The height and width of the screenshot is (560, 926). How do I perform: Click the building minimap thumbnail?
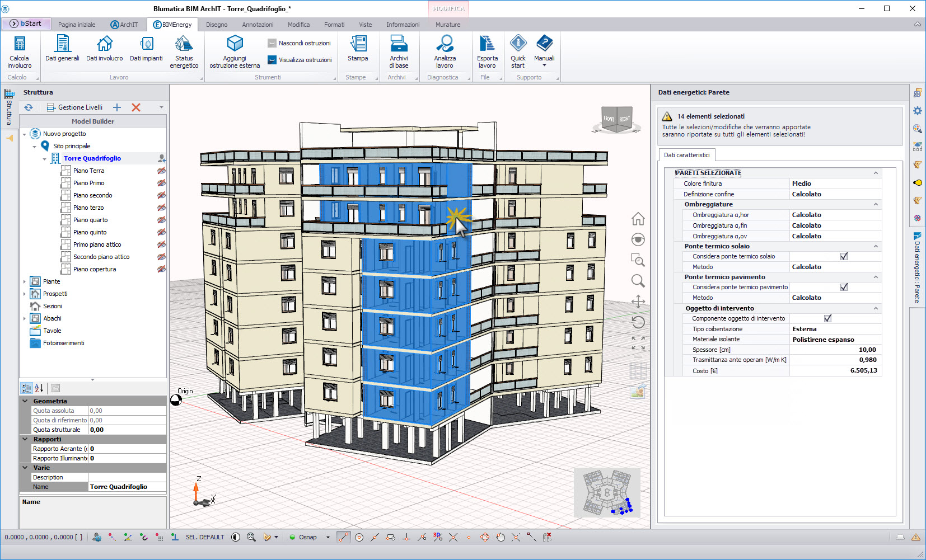[x=607, y=493]
